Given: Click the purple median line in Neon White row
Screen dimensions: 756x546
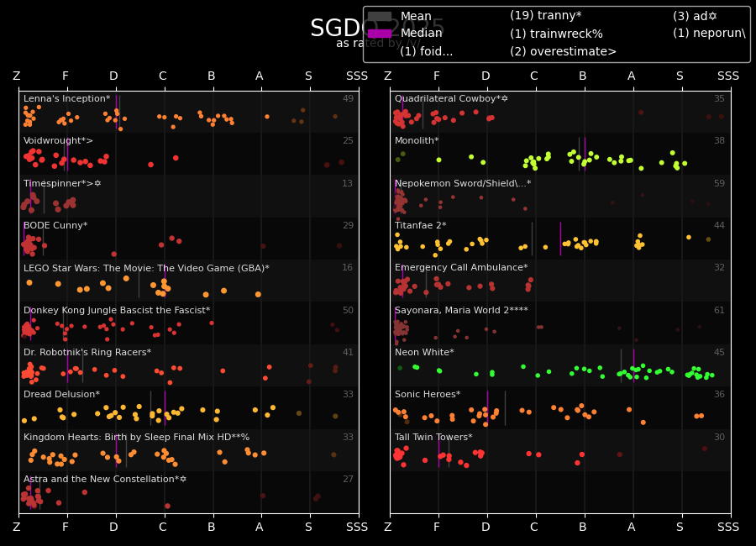Looking at the screenshot, I should pos(633,365).
